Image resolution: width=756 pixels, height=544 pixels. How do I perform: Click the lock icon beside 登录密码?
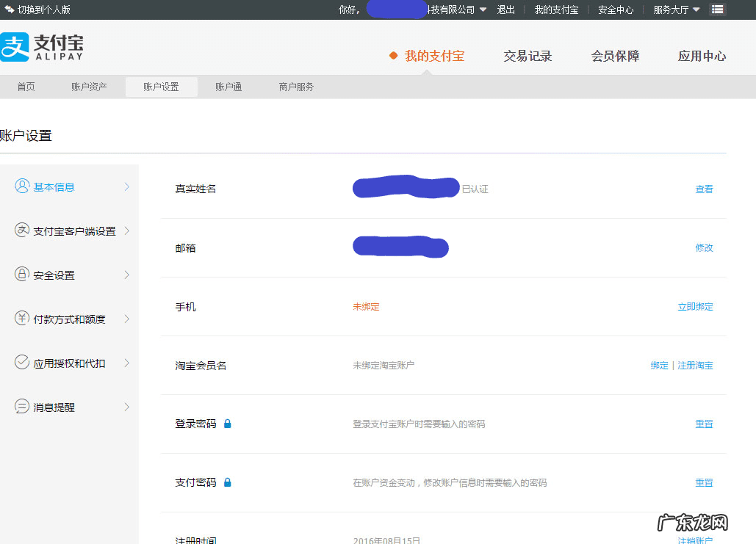coord(227,424)
